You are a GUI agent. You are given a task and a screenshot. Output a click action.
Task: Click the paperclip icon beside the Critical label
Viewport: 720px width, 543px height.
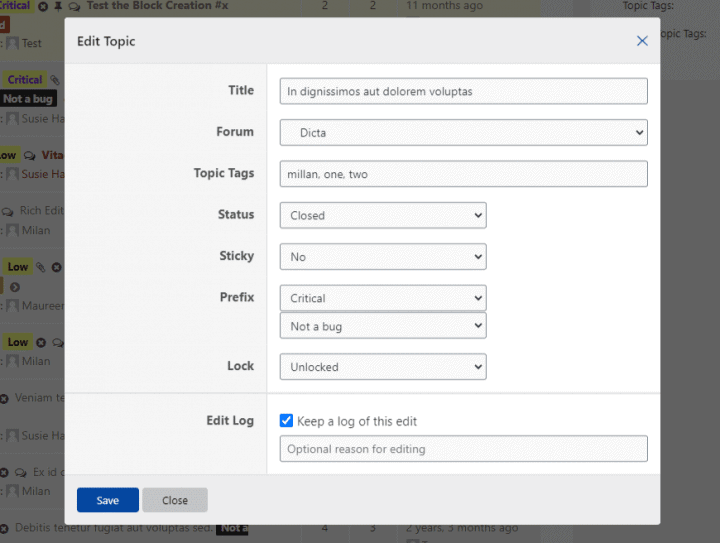(x=55, y=80)
